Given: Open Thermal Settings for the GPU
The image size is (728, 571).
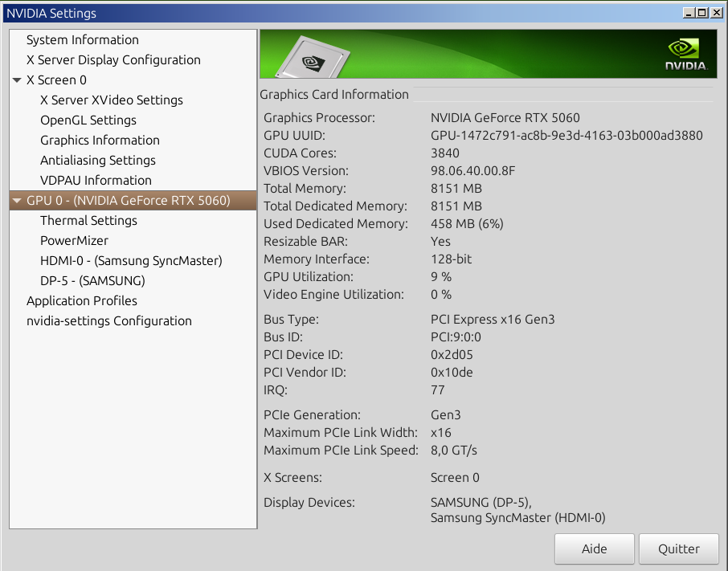Looking at the screenshot, I should coord(88,221).
